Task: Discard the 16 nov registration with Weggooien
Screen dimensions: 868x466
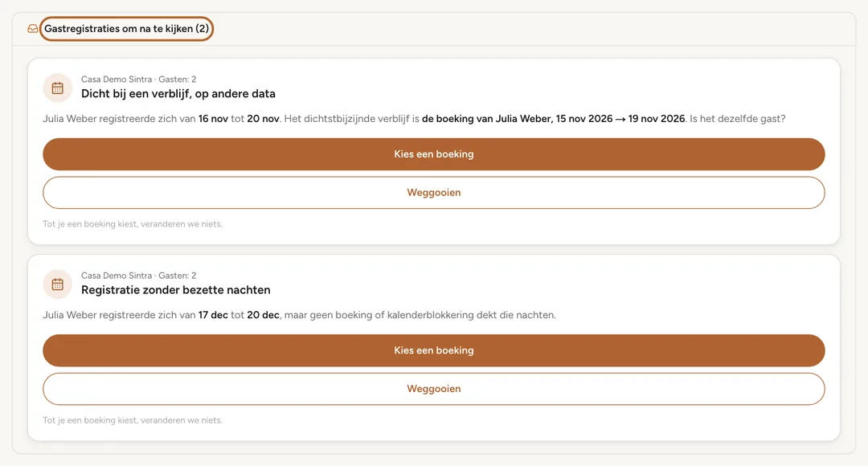Action: point(433,193)
